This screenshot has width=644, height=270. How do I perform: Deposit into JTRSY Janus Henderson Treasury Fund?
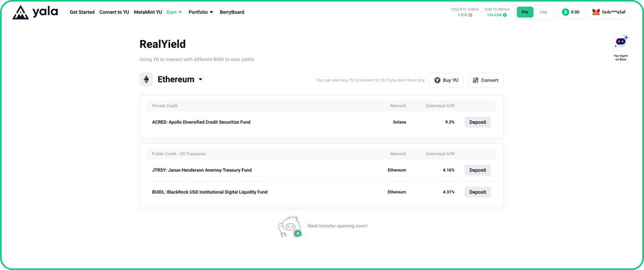point(478,170)
